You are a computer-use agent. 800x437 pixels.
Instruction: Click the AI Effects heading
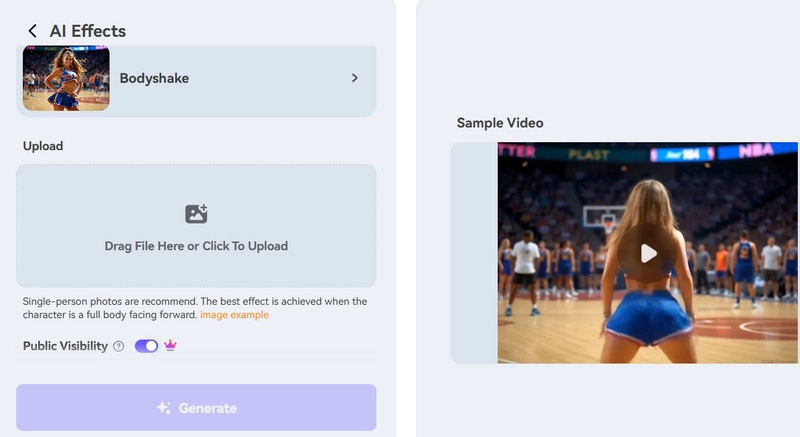pos(88,31)
